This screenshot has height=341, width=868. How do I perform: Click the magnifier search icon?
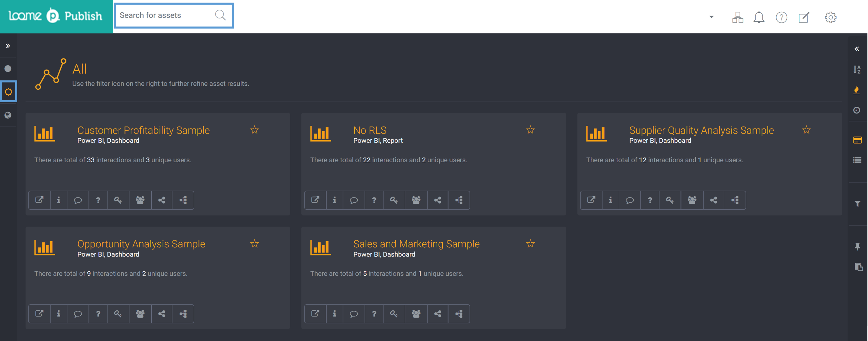[220, 15]
